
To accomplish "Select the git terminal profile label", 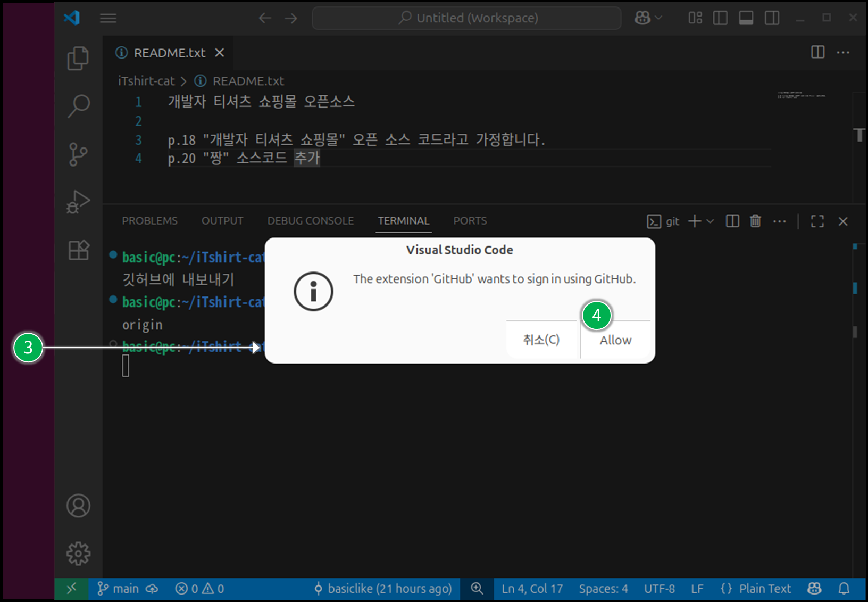I will pyautogui.click(x=663, y=221).
